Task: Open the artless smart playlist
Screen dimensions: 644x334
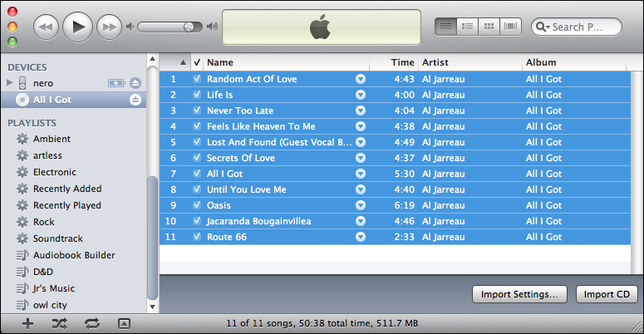Action: 47,155
